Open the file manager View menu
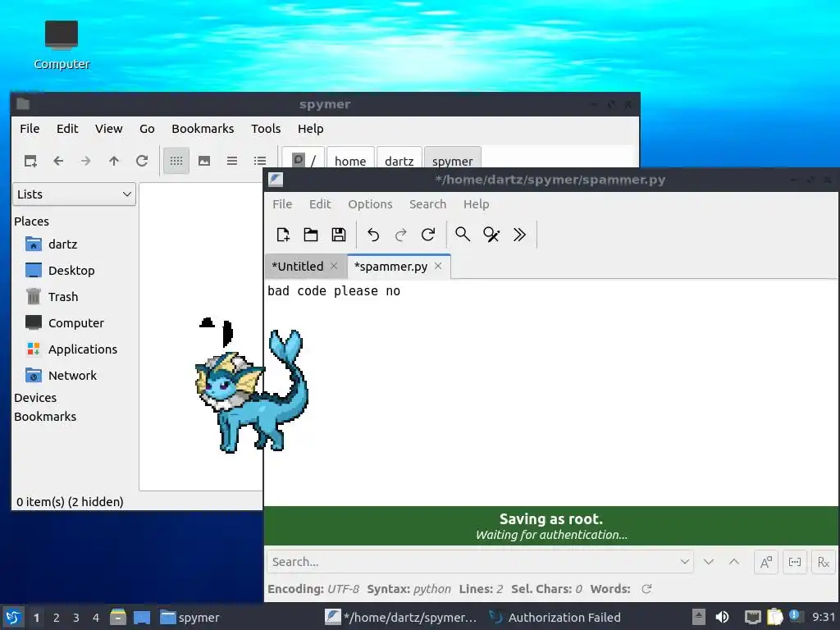The image size is (840, 630). [x=109, y=129]
